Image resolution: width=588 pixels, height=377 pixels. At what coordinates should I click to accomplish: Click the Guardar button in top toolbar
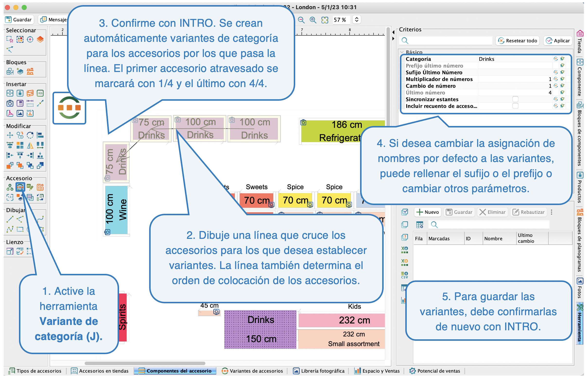(18, 20)
